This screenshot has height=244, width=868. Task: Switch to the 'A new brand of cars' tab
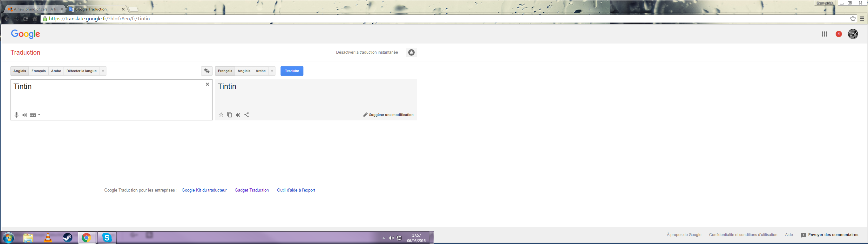click(35, 9)
